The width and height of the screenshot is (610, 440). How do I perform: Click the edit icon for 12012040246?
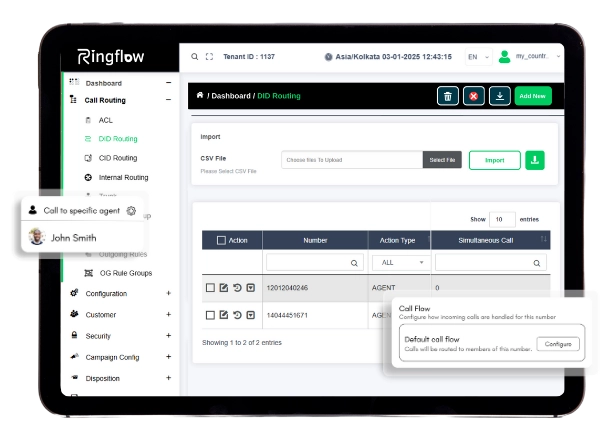224,288
